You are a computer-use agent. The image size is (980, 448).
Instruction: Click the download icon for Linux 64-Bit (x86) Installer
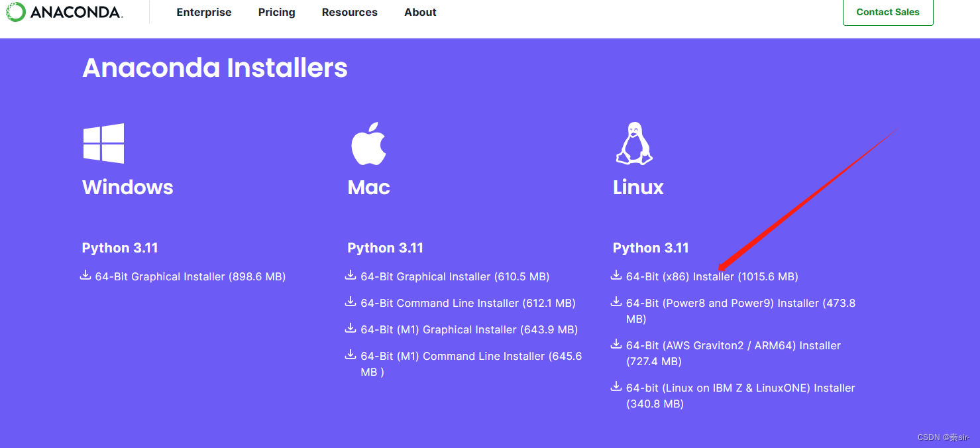pos(616,276)
